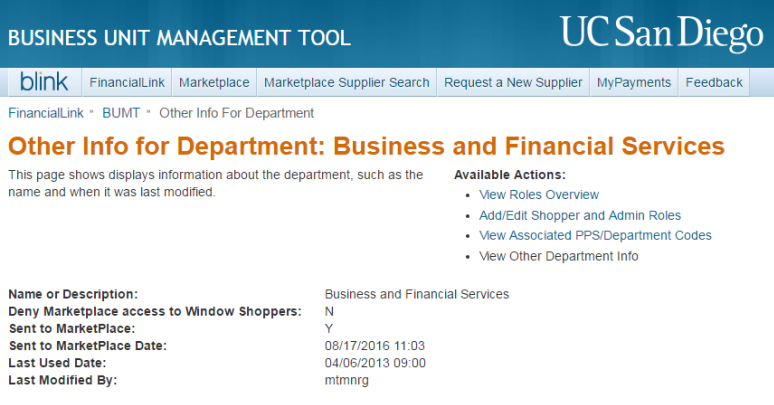Select View Other Department Info item
774x405 pixels.
pyautogui.click(x=559, y=256)
